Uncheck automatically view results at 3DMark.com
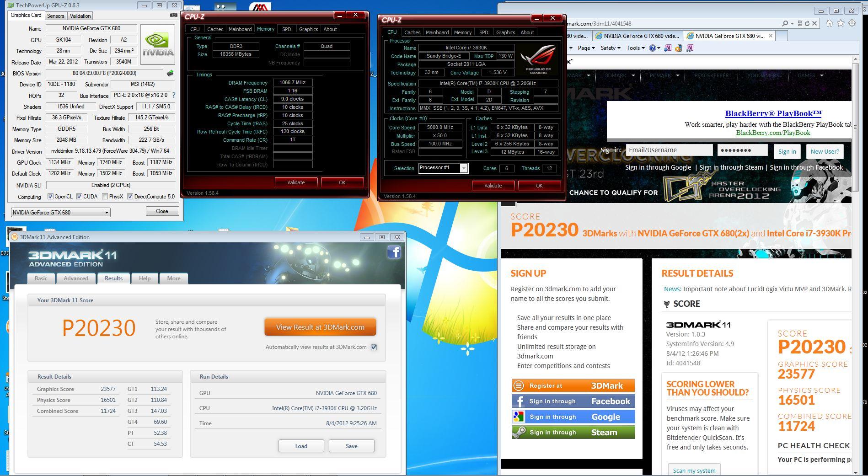This screenshot has width=868, height=476. click(x=374, y=347)
